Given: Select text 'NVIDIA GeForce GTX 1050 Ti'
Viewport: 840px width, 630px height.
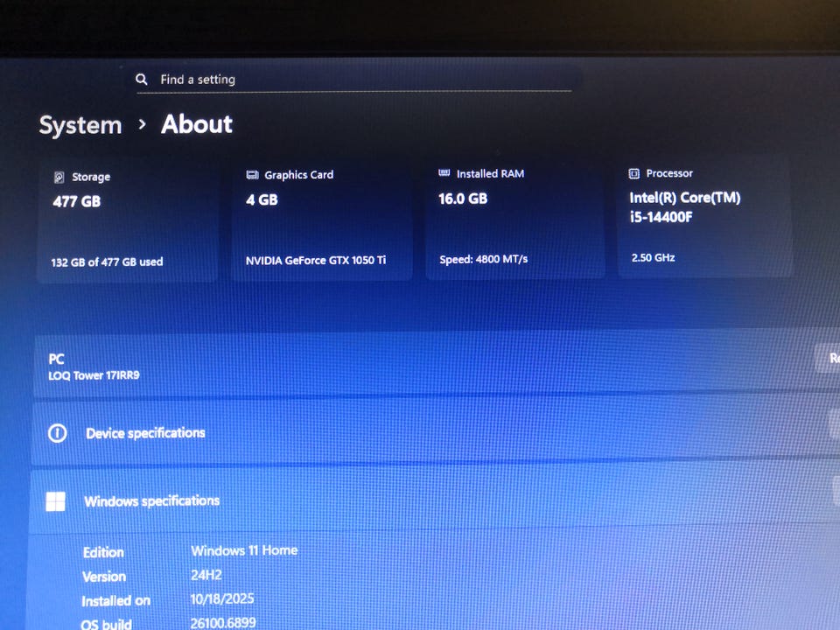Looking at the screenshot, I should (316, 261).
